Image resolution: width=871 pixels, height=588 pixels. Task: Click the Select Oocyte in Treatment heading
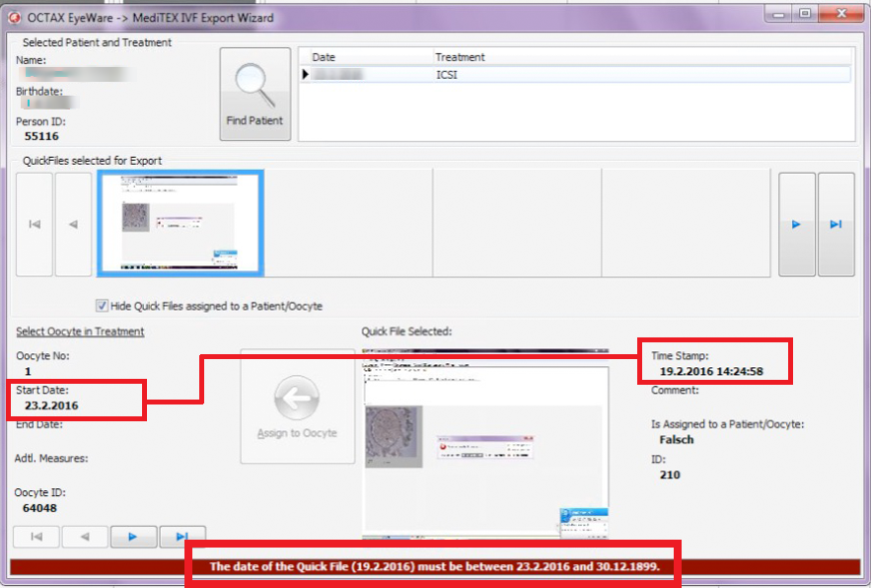point(80,331)
